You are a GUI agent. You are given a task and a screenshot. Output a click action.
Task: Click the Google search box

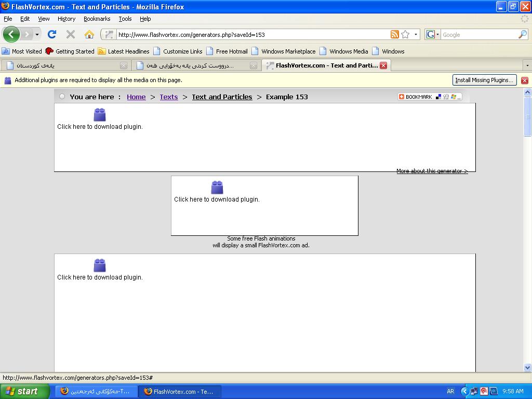[x=479, y=35]
